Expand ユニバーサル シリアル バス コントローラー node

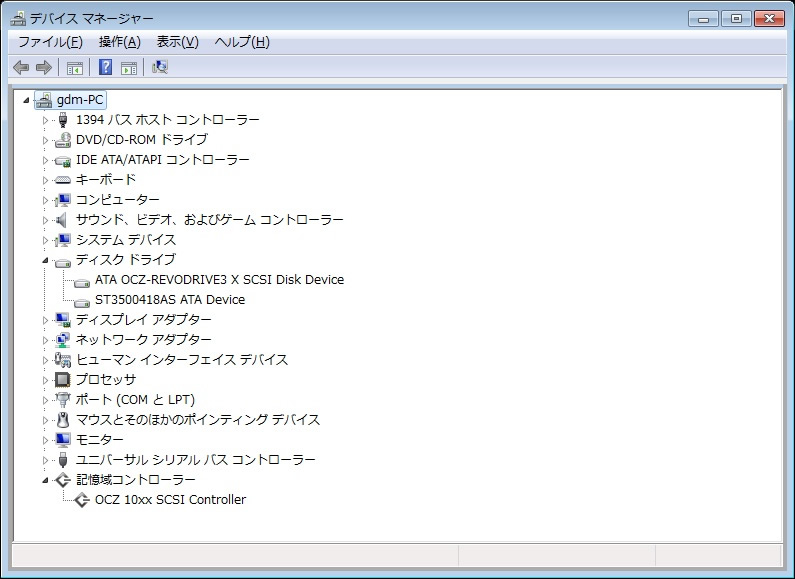pyautogui.click(x=45, y=460)
